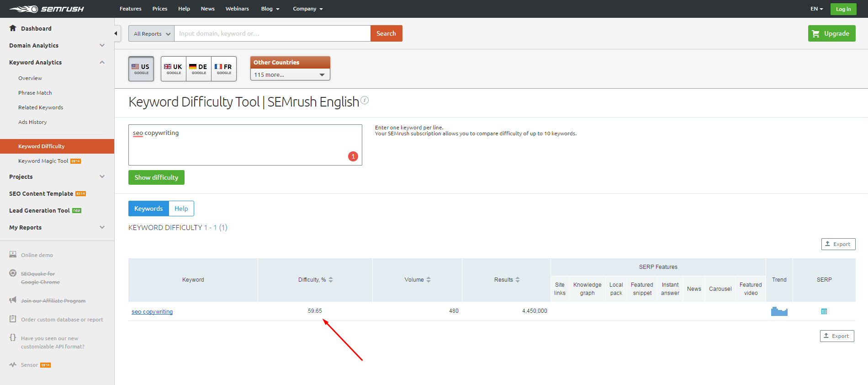Click the Dashboard home icon
The width and height of the screenshot is (868, 385).
[x=13, y=28]
